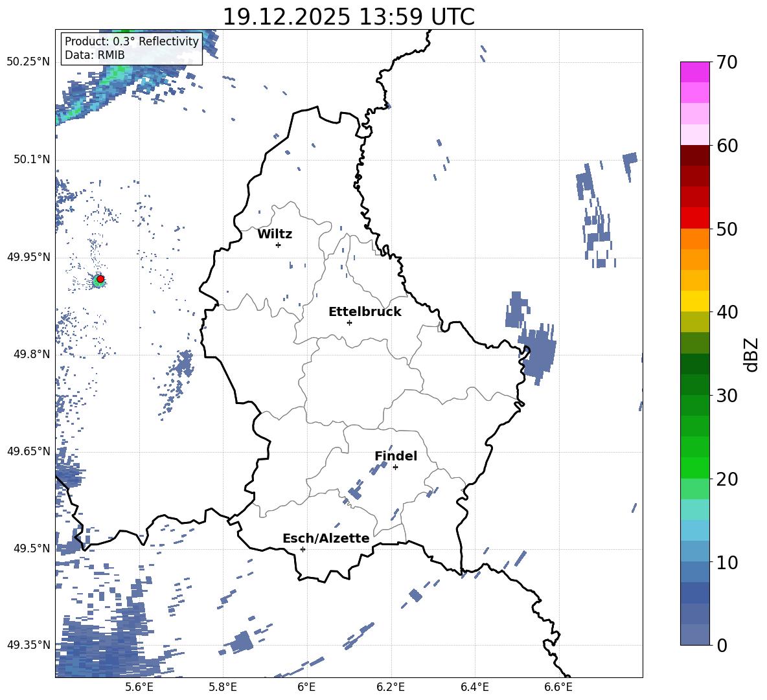Click the 49.5°N latitude label
The width and height of the screenshot is (767, 700).
click(32, 548)
